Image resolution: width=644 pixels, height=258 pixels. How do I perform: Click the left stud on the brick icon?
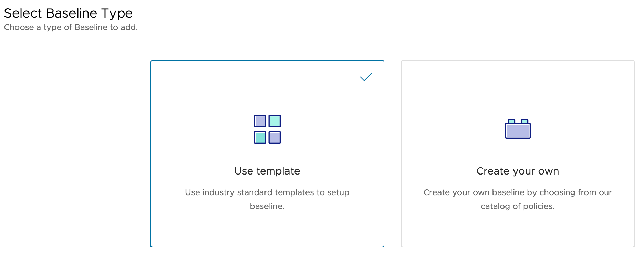click(x=511, y=121)
